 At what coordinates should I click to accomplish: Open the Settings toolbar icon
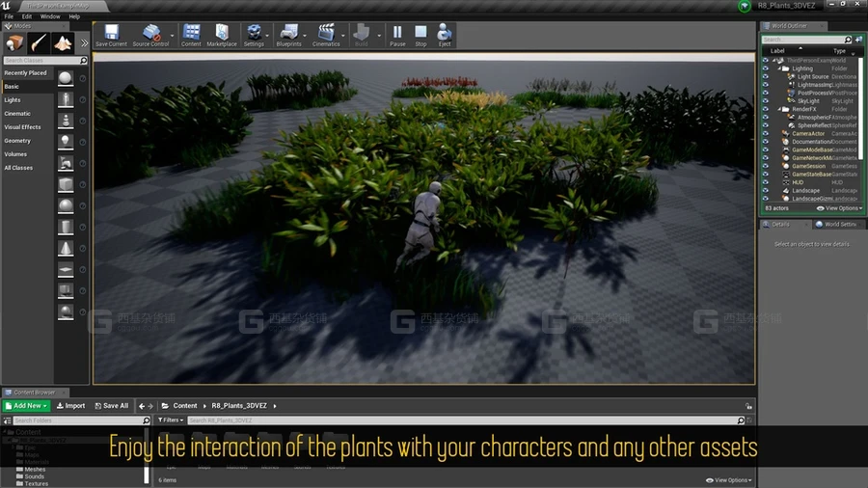click(254, 35)
